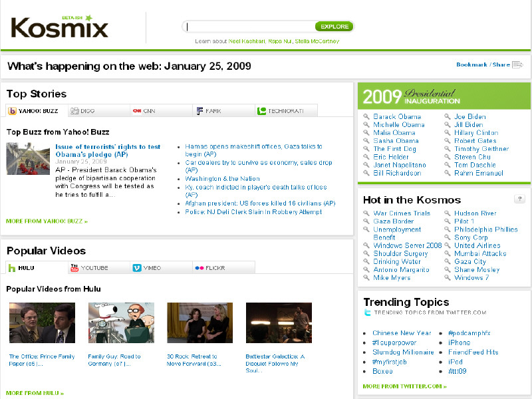Click the Philadelphia Phillies topic link

486,229
